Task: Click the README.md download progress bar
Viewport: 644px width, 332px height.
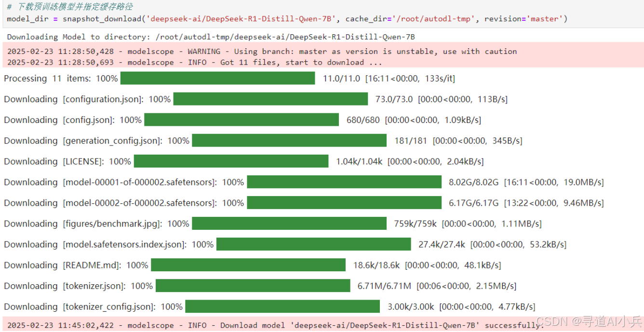Action: click(x=248, y=265)
